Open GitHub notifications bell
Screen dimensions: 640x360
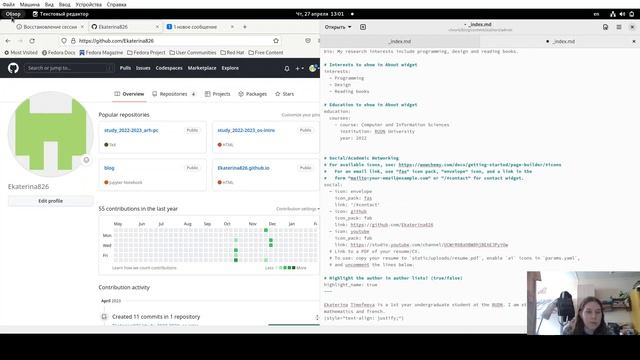[x=287, y=69]
